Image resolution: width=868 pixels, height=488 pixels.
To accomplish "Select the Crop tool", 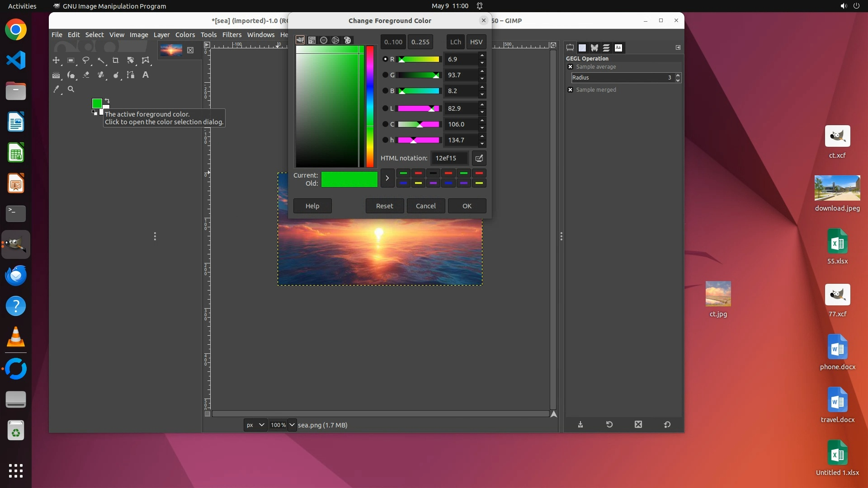I will [115, 60].
